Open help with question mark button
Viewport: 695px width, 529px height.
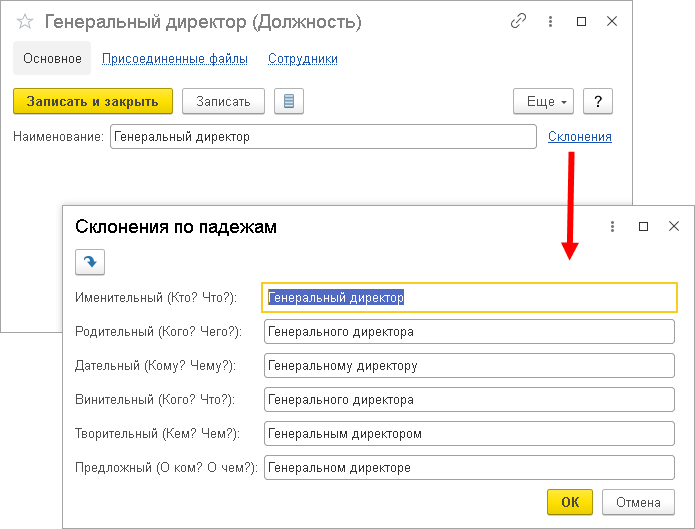597,101
